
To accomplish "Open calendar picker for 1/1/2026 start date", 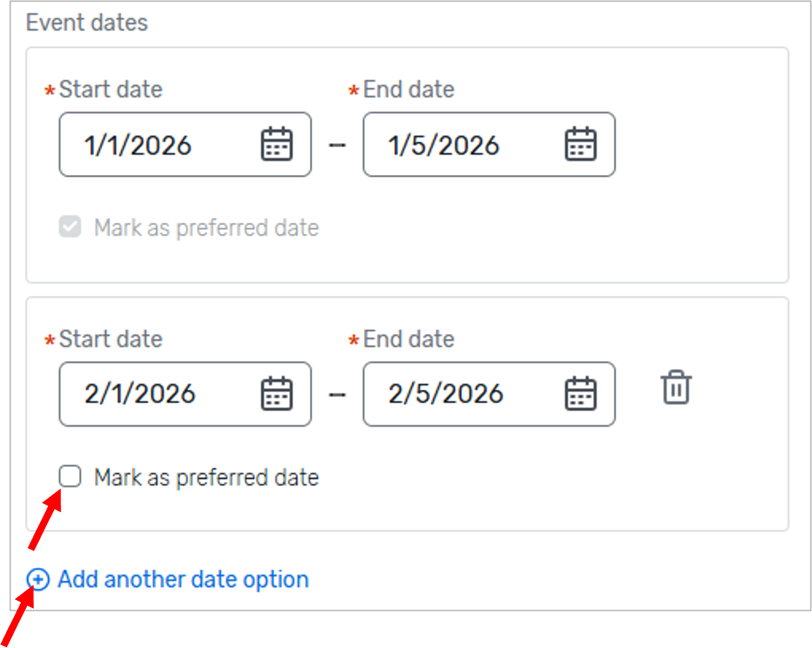I will click(x=277, y=144).
